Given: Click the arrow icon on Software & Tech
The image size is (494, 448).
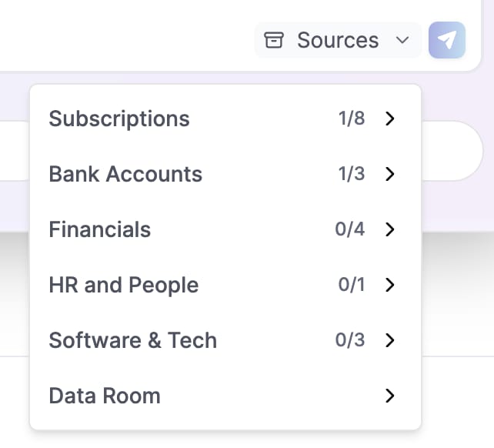Looking at the screenshot, I should 390,340.
